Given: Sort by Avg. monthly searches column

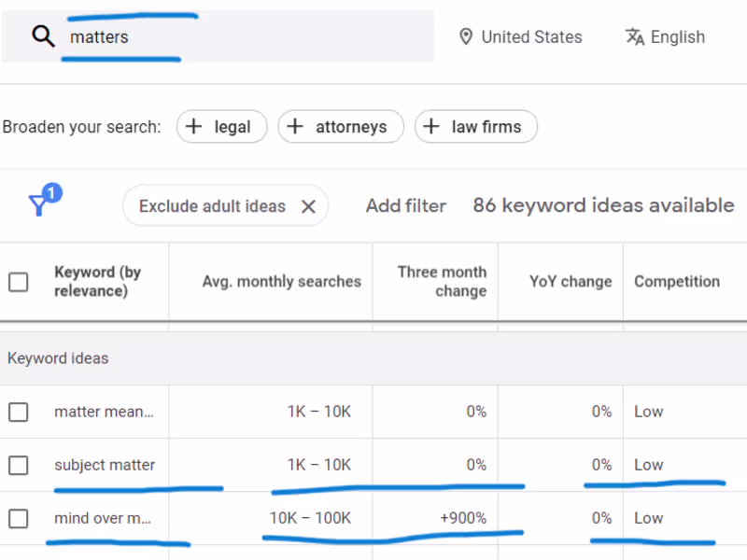Looking at the screenshot, I should 281,281.
